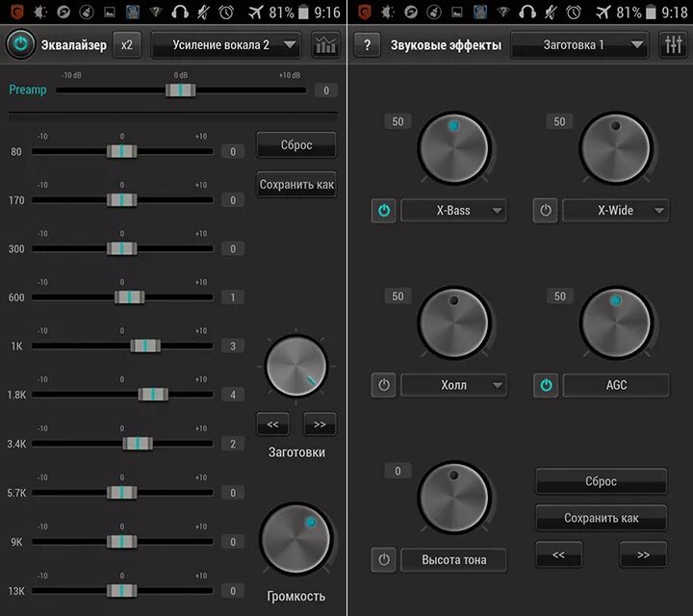This screenshot has width=693, height=616.
Task: Click the 'Холл' reverb knob
Action: [x=454, y=322]
